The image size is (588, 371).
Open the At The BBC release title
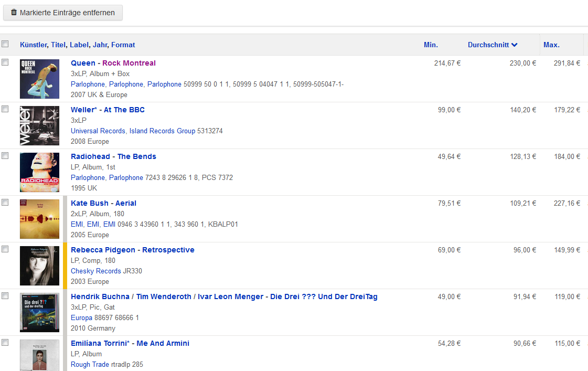tap(124, 110)
